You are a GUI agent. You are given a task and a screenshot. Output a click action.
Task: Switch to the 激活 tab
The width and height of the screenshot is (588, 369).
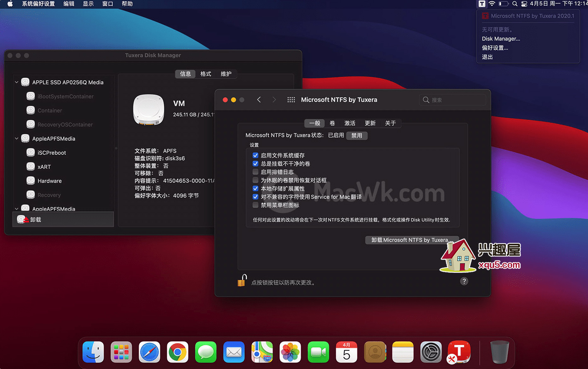[350, 123]
